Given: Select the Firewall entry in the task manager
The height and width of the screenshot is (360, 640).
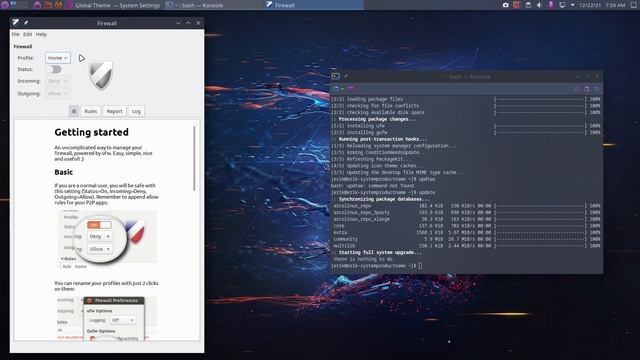Looking at the screenshot, I should 313,5.
